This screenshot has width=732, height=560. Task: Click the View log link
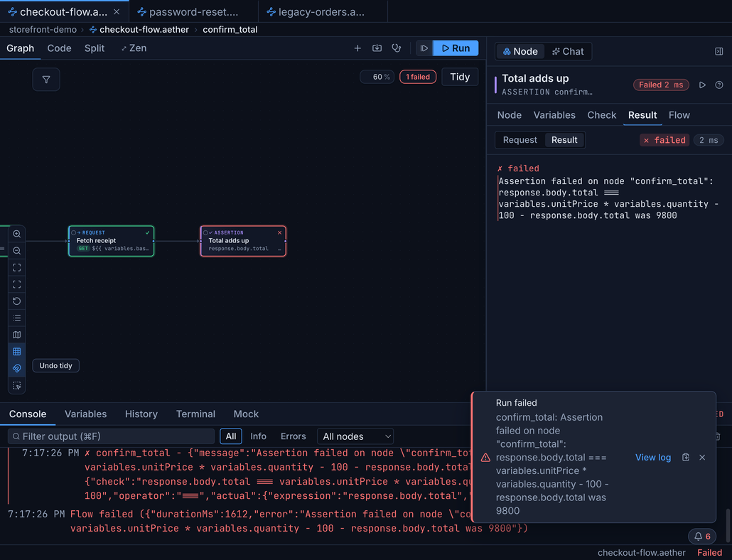pyautogui.click(x=652, y=458)
